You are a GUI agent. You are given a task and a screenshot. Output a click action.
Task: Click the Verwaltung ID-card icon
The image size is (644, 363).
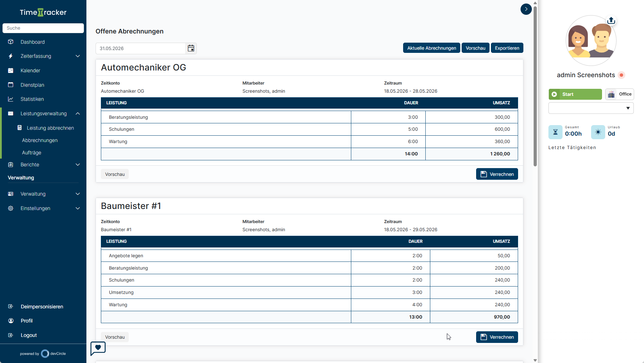tap(11, 194)
